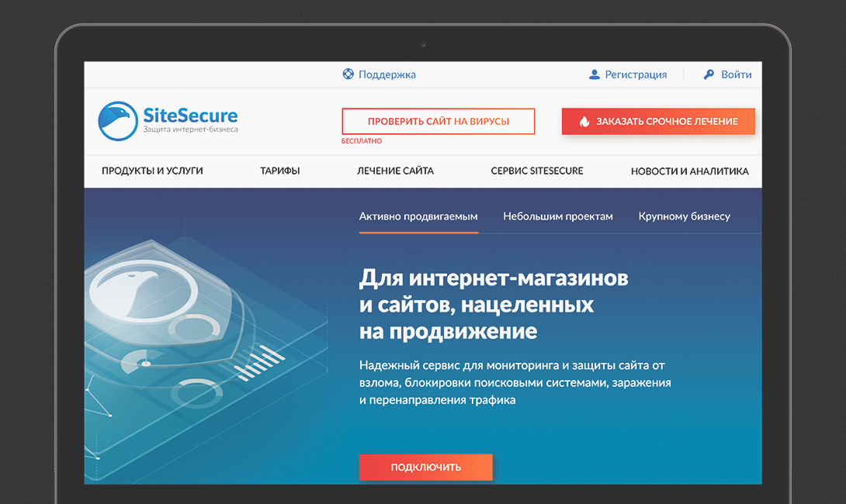Open Лечение сайта menu item
This screenshot has width=846, height=504.
pyautogui.click(x=396, y=171)
